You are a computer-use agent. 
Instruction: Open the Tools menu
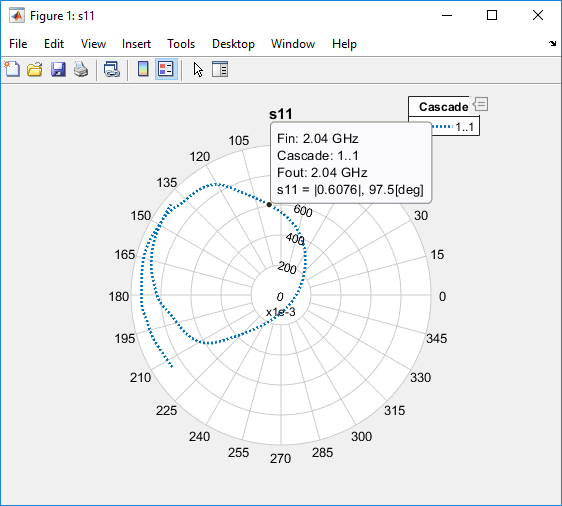click(x=181, y=44)
